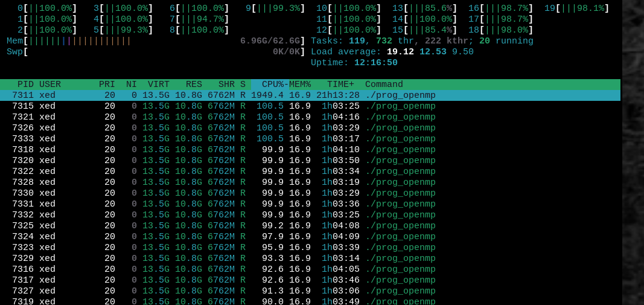This screenshot has height=305, width=644.
Task: Select process row with PID 7323
Action: point(310,248)
